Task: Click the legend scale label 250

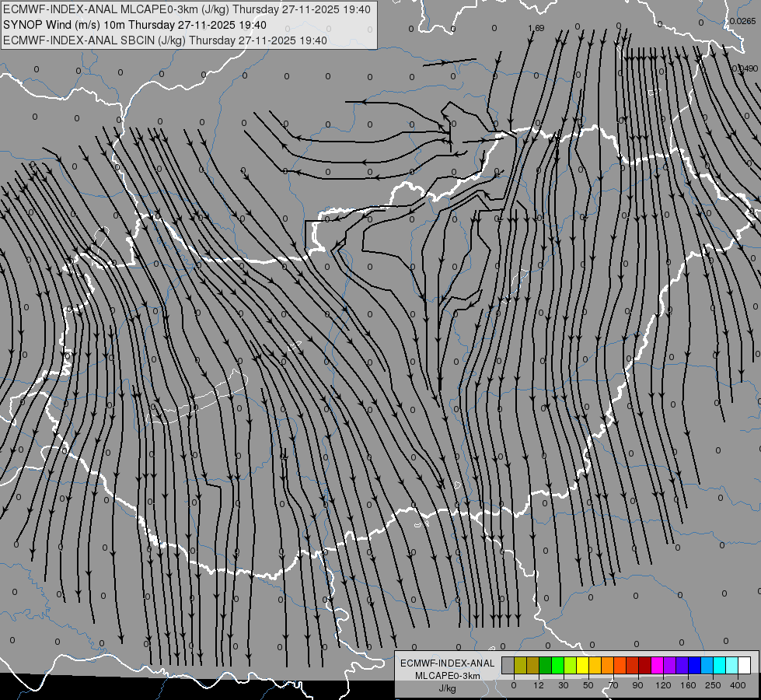Action: (x=713, y=685)
